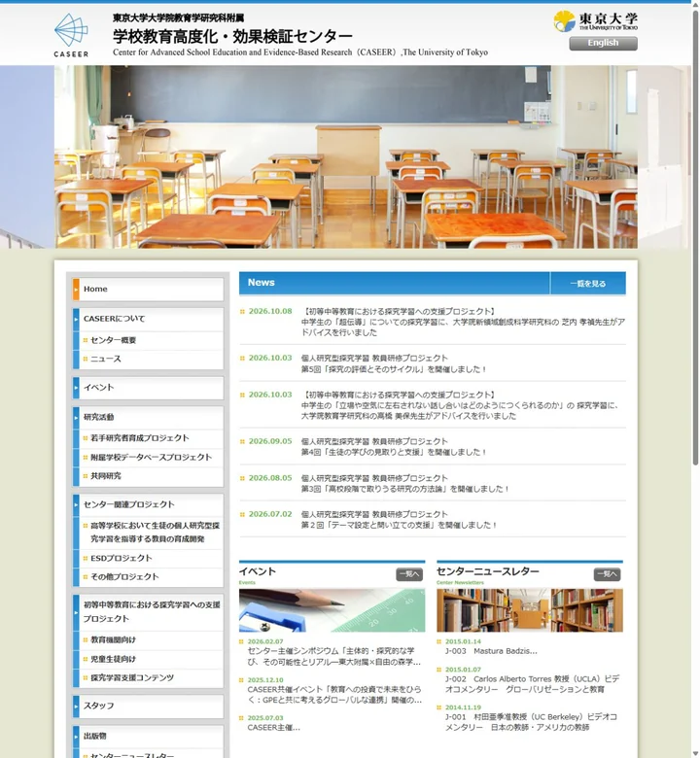
Task: Open 高等学校において生徒の個人研究型探究学習 link
Action: click(155, 533)
